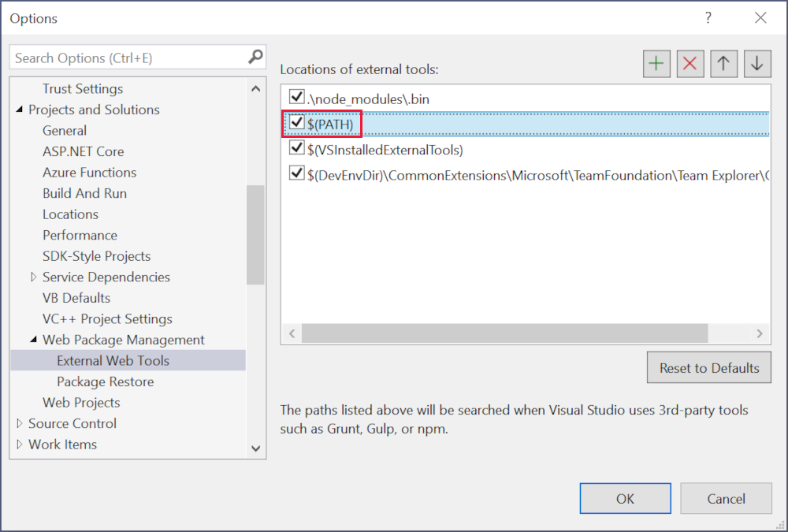Viewport: 788px width, 532px height.
Task: Close the Options dialog
Action: 760,18
